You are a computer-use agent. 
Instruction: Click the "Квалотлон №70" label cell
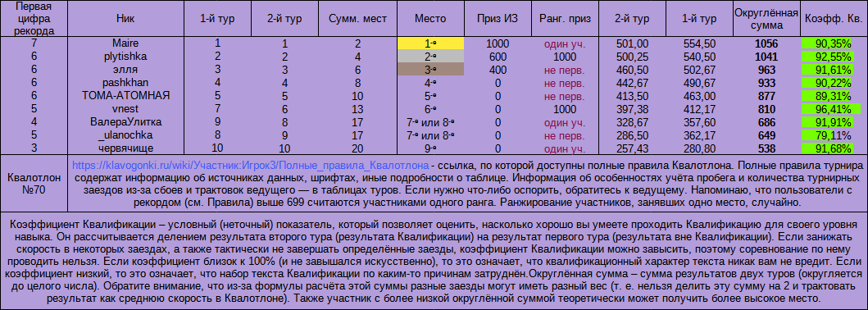pos(34,184)
